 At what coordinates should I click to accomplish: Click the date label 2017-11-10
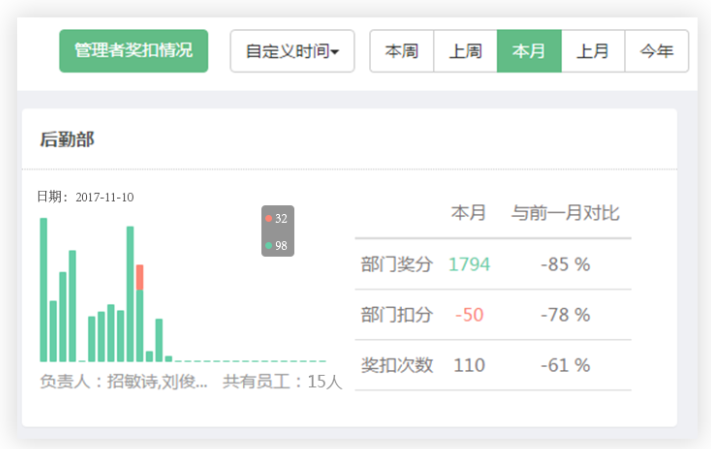[105, 197]
